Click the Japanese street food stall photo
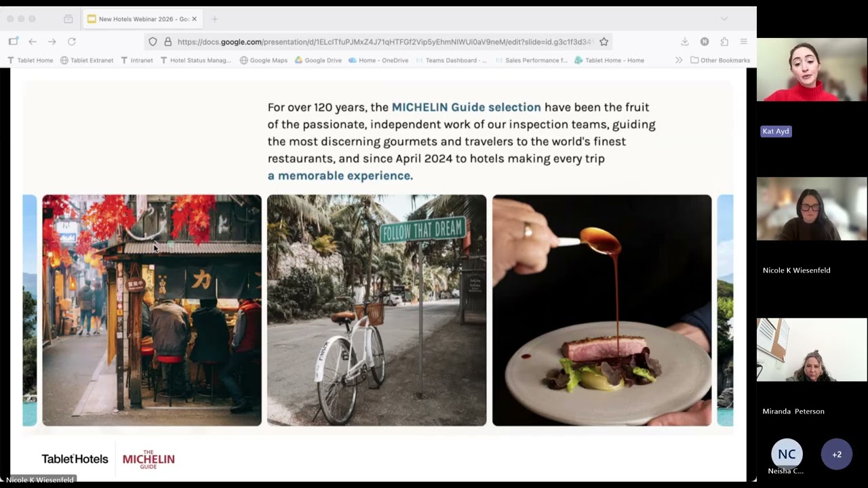868x488 pixels. [x=152, y=310]
